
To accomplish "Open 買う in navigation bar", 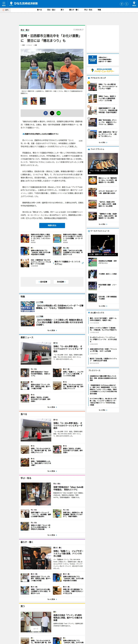I will [x=62, y=10].
